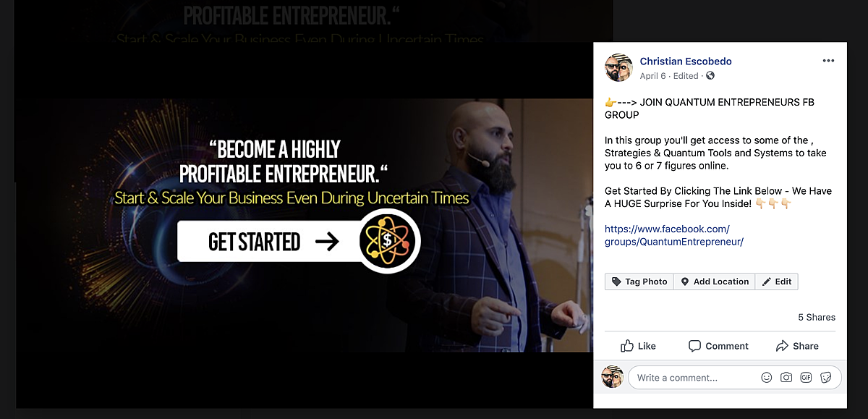Click the Tag Photo button
868x419 pixels.
click(x=639, y=282)
